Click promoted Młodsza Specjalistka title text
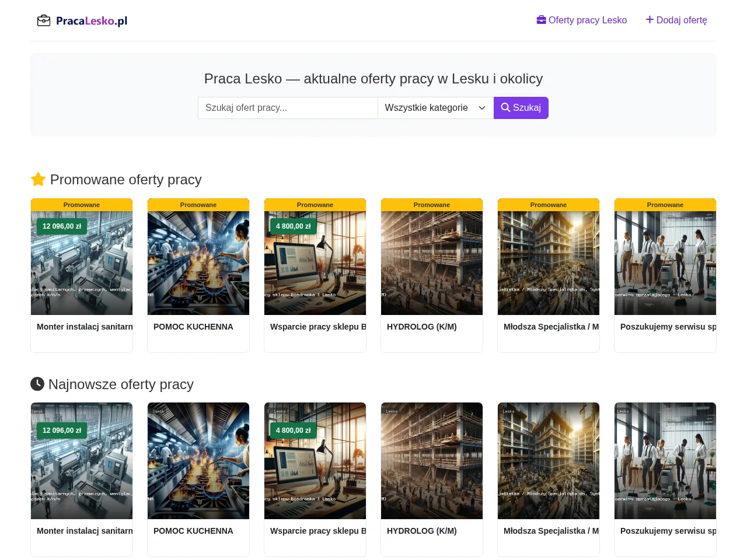The image size is (747, 560). click(x=551, y=327)
